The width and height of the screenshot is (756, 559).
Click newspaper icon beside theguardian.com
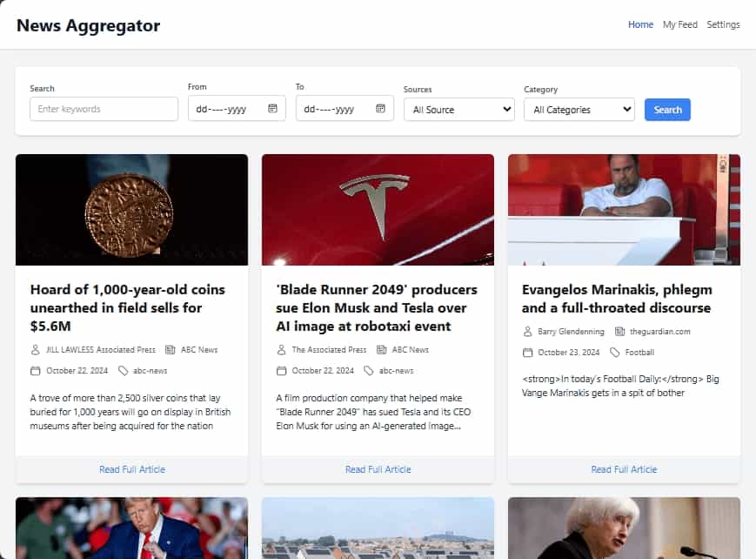click(x=619, y=332)
